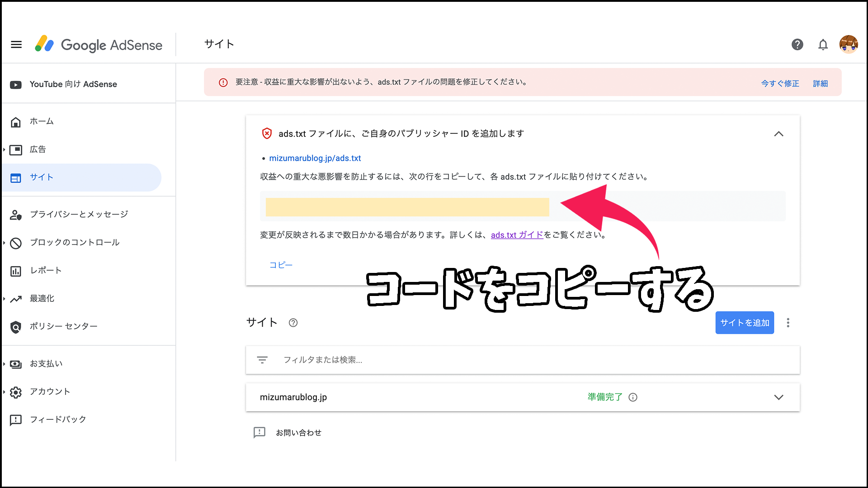Expand the 広告 sidebar submenu arrow
868x488 pixels.
[x=4, y=150]
